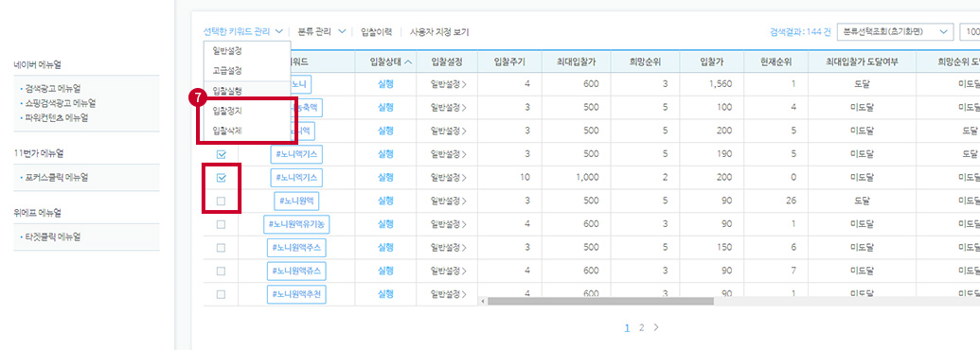The image size is (980, 350).
Task: Click the 네이버 메뉴얼 section heading
Action: (x=38, y=64)
